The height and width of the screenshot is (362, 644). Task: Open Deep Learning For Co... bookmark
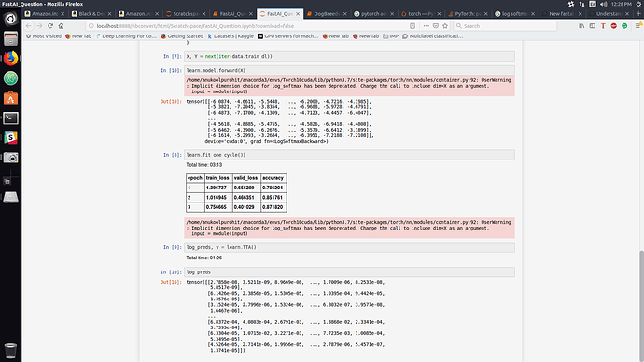pyautogui.click(x=126, y=36)
